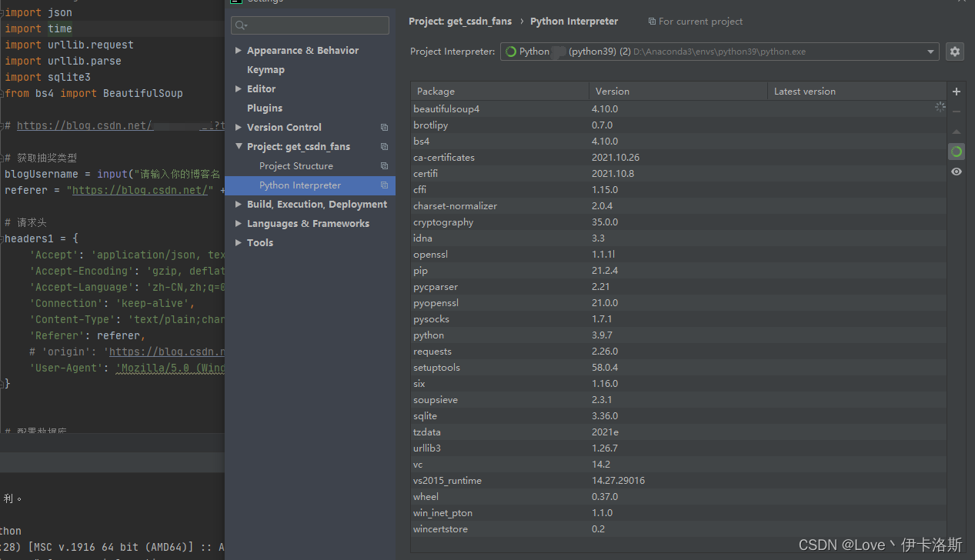Expand the Tools settings group

coord(238,243)
